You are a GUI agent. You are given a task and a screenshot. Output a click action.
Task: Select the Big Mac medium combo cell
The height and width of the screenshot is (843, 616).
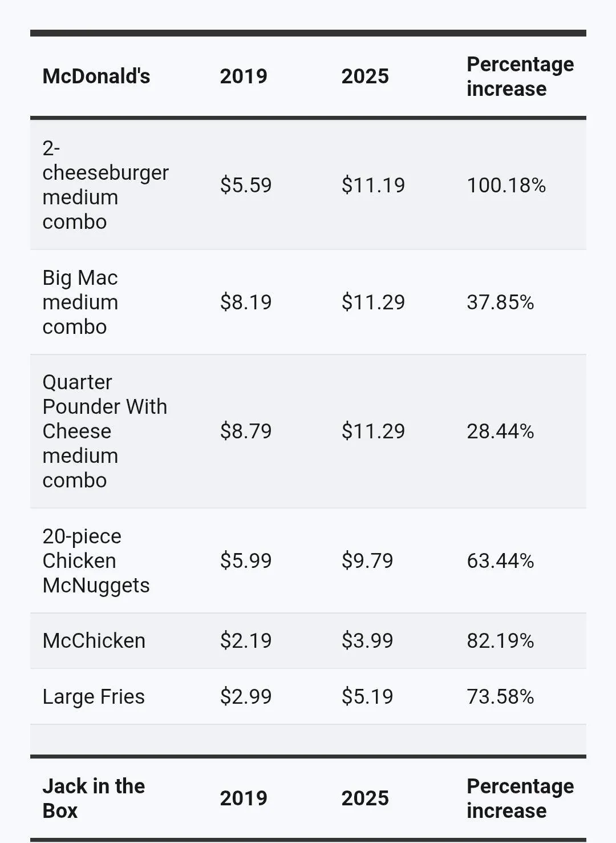point(80,302)
